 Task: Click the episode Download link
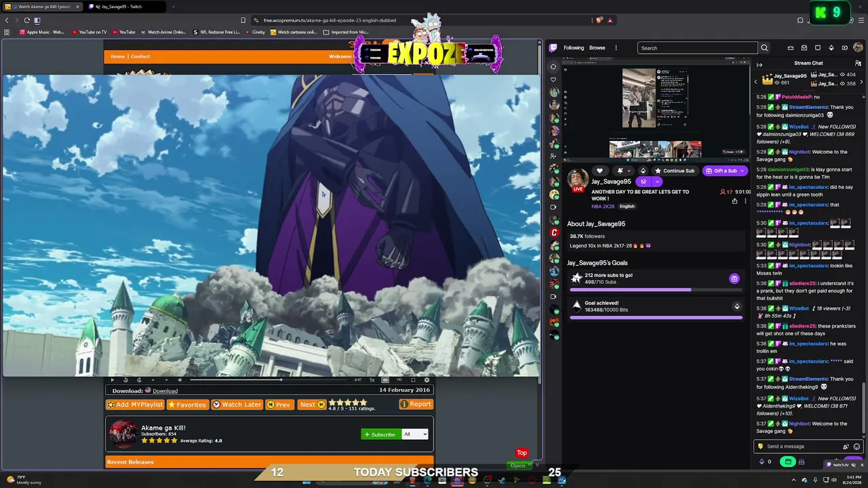pos(165,391)
